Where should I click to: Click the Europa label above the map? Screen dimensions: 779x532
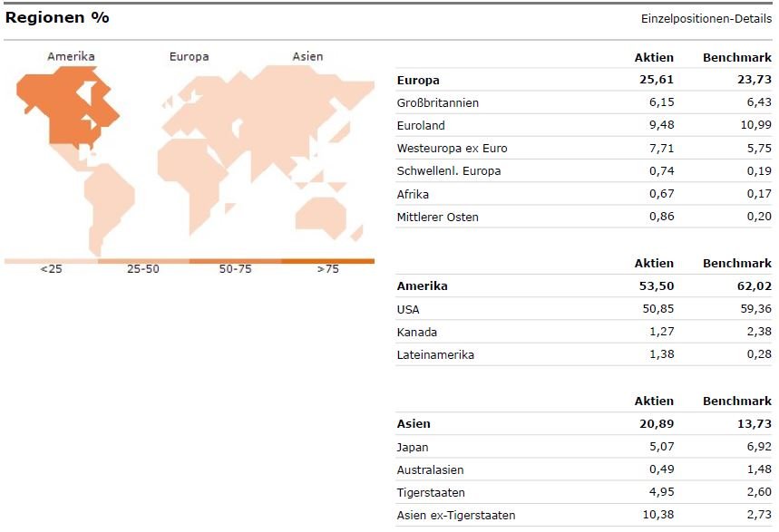tap(189, 56)
